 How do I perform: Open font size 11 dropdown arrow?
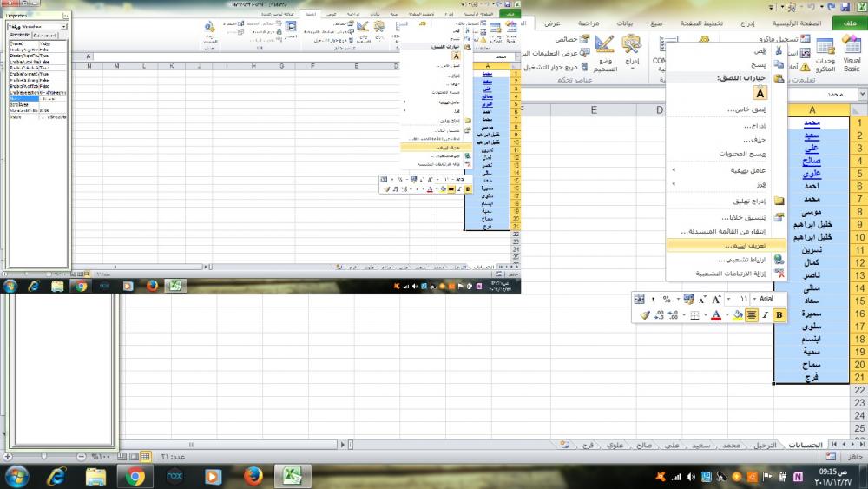(x=728, y=299)
